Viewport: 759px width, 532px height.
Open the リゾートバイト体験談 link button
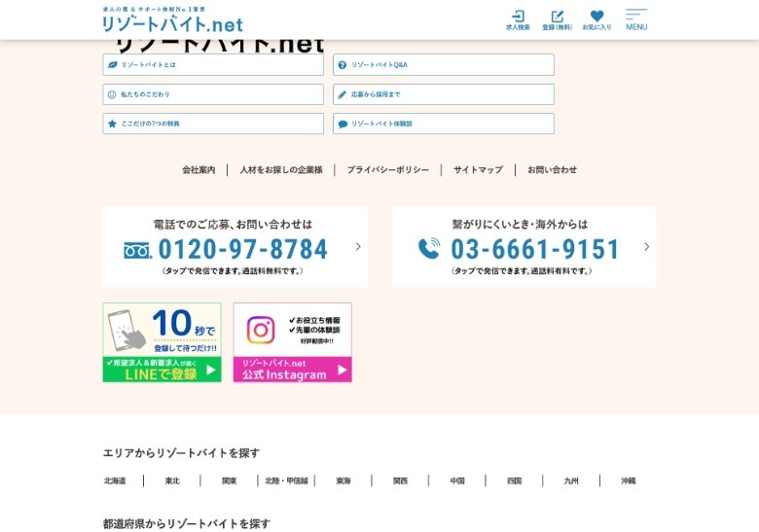point(444,124)
